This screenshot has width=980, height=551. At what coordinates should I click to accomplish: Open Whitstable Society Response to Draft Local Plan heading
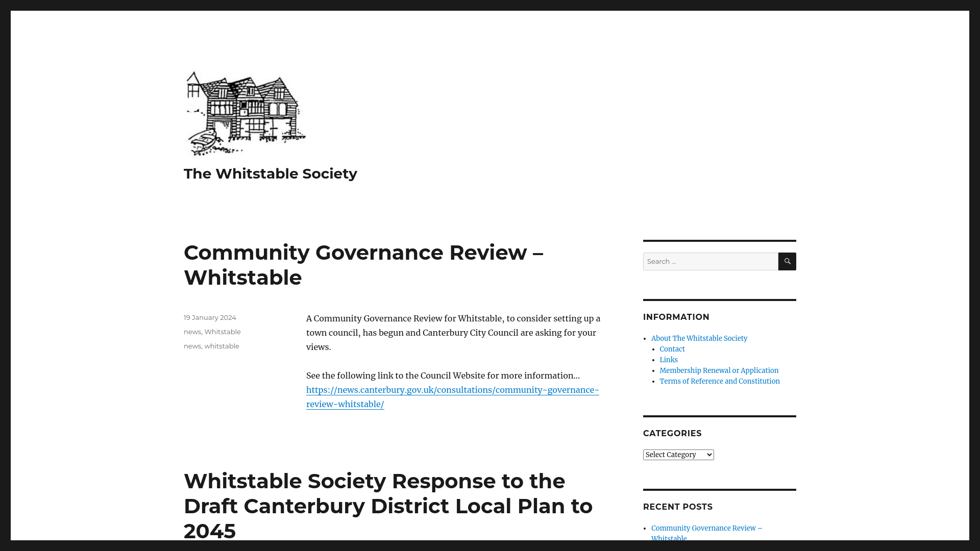pyautogui.click(x=388, y=506)
